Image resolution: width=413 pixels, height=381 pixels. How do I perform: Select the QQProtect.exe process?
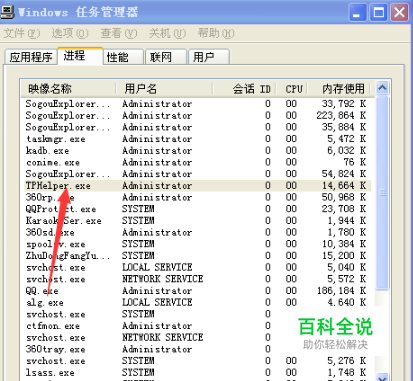click(197, 209)
